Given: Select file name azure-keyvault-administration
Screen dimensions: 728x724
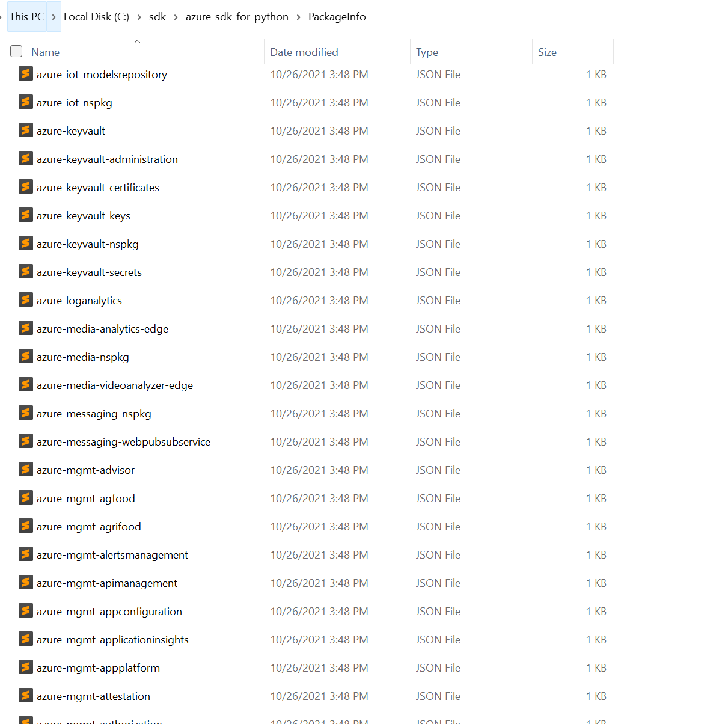Looking at the screenshot, I should (x=107, y=159).
